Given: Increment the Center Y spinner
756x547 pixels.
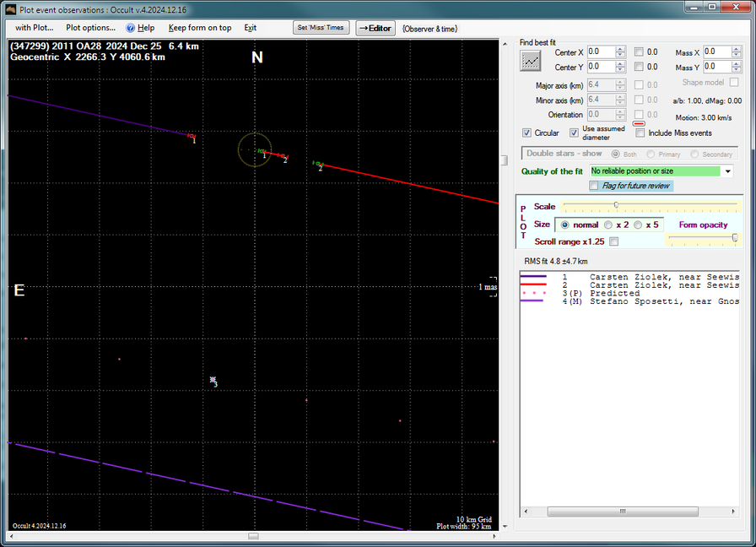Looking at the screenshot, I should pyautogui.click(x=620, y=63).
